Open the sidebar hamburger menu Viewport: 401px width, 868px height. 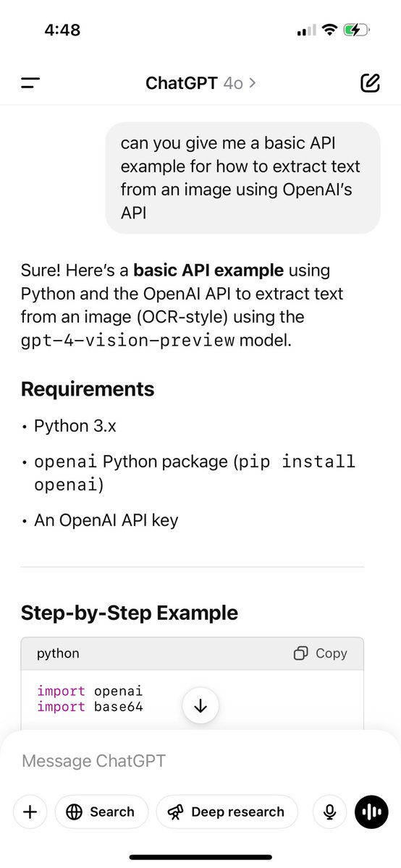point(30,83)
